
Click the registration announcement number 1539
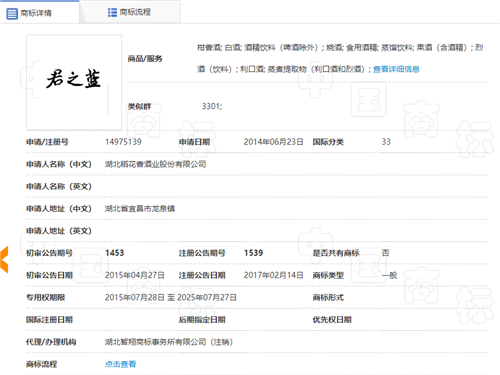pyautogui.click(x=253, y=253)
